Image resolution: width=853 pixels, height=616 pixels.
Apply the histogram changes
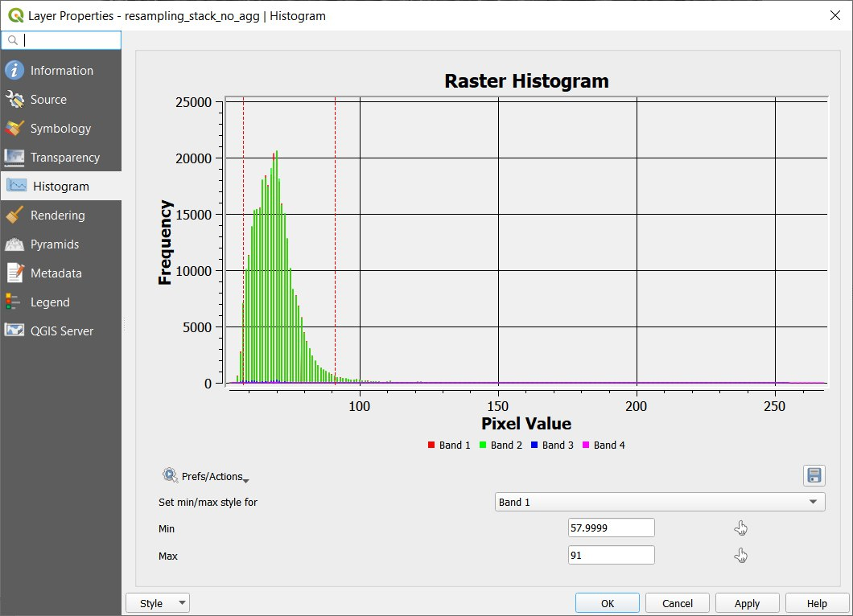[747, 602]
